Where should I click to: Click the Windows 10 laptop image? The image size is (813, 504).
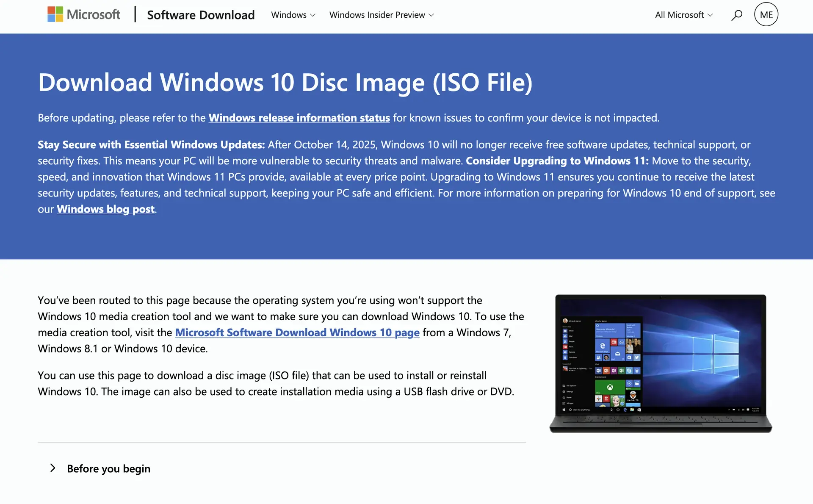coord(661,363)
